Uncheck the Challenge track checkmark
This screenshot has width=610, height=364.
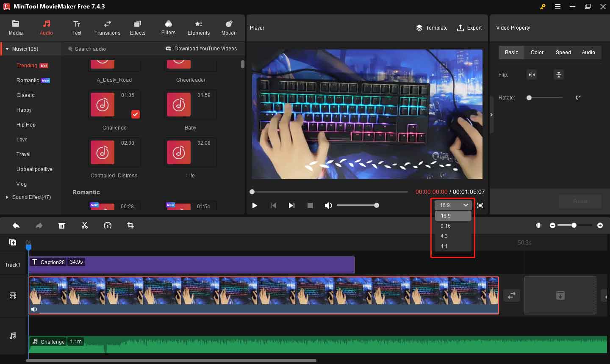135,114
